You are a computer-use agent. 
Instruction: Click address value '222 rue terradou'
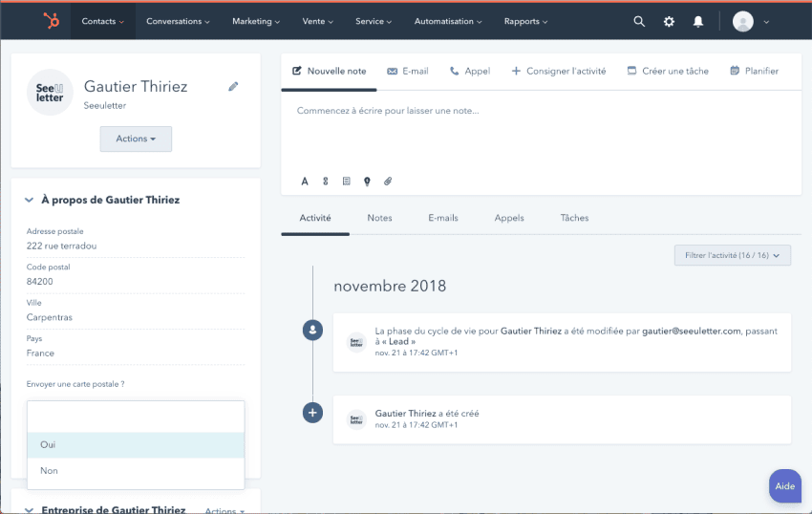coord(62,246)
